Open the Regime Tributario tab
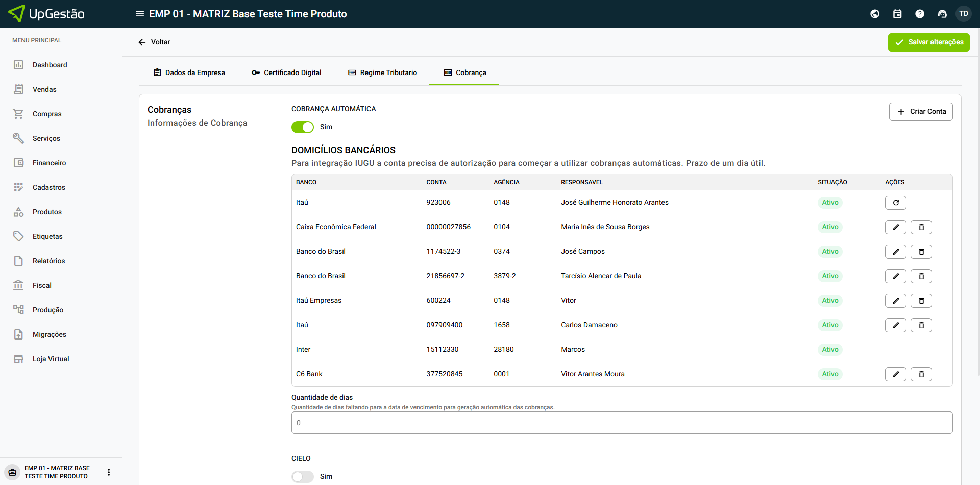Image resolution: width=980 pixels, height=485 pixels. click(x=382, y=72)
